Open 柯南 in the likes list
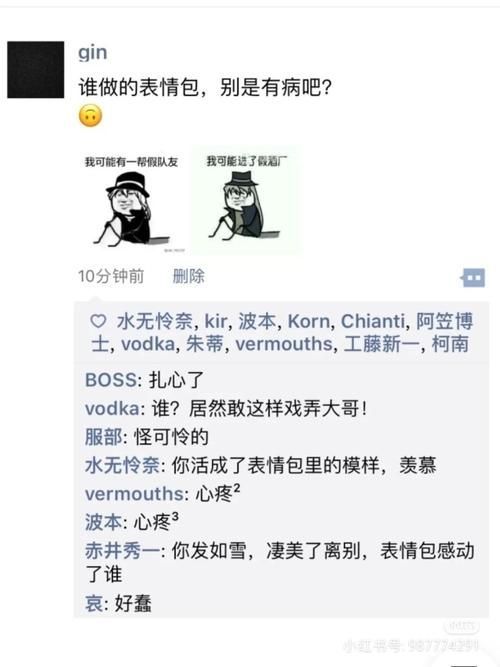Image resolution: width=500 pixels, height=667 pixels. pos(450,344)
